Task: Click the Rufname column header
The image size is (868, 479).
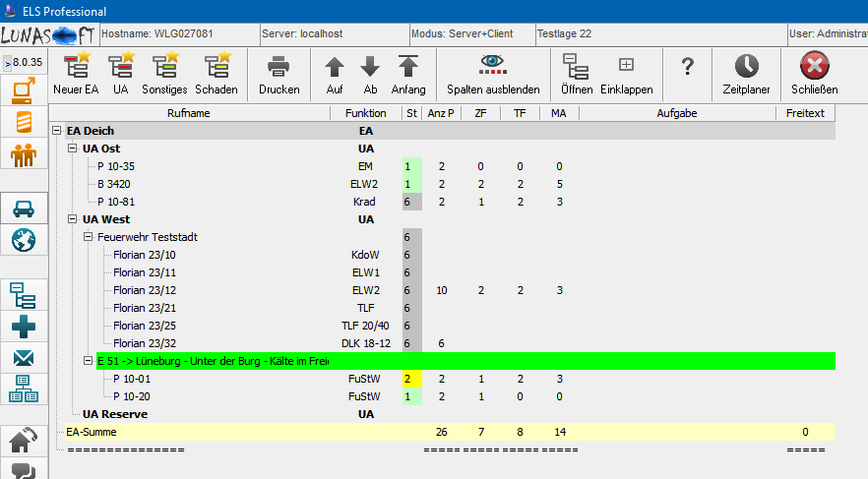Action: click(188, 113)
